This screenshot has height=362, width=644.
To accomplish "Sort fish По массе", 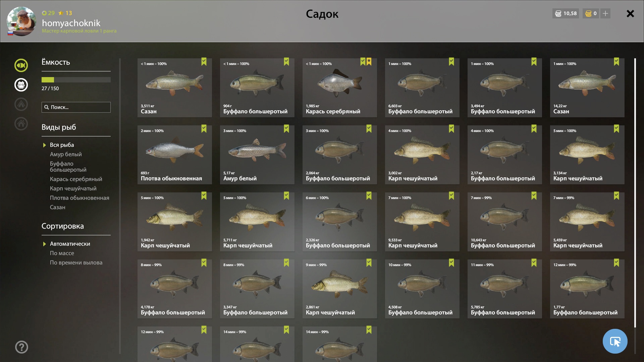I will [62, 253].
